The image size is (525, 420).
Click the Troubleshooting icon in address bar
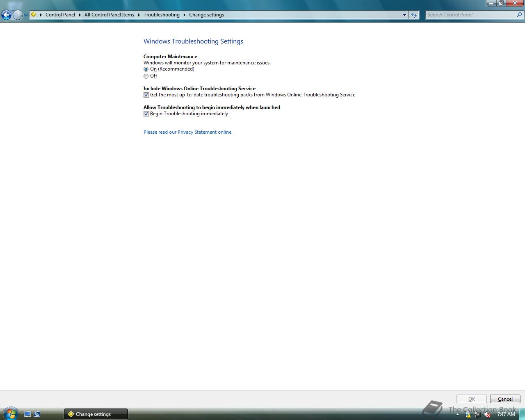pos(34,14)
